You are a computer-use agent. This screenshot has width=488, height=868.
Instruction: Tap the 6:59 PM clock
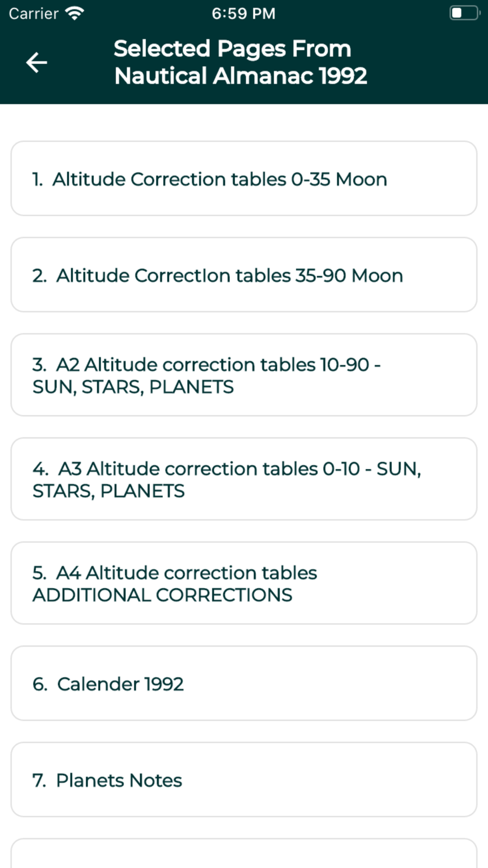pyautogui.click(x=244, y=13)
